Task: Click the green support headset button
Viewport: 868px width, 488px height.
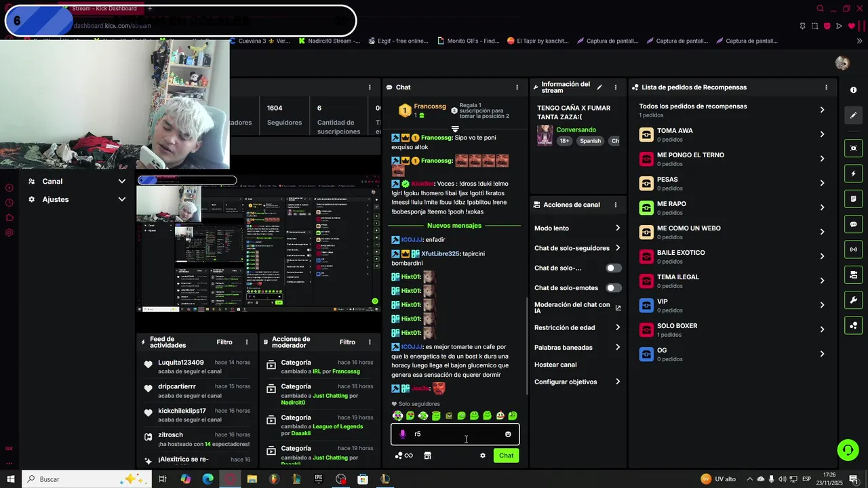Action: [847, 449]
